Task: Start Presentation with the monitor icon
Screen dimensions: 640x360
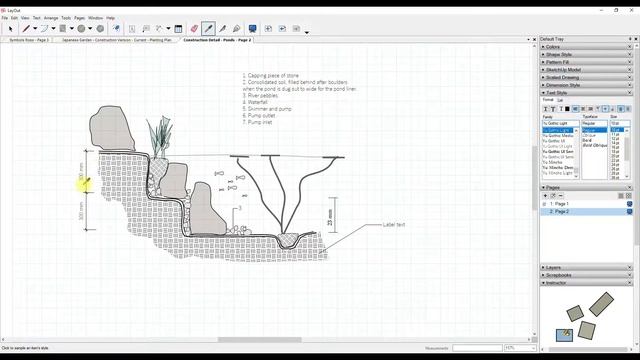Action: click(253, 29)
